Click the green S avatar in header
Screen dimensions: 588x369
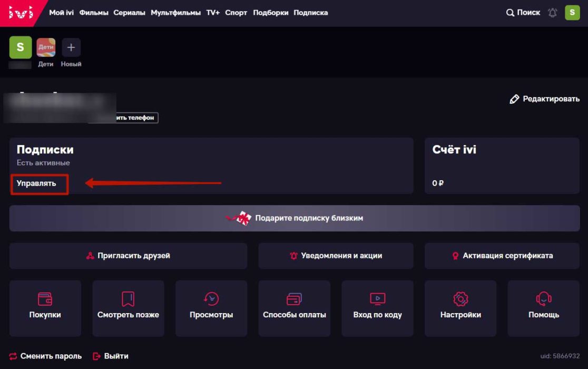click(572, 13)
